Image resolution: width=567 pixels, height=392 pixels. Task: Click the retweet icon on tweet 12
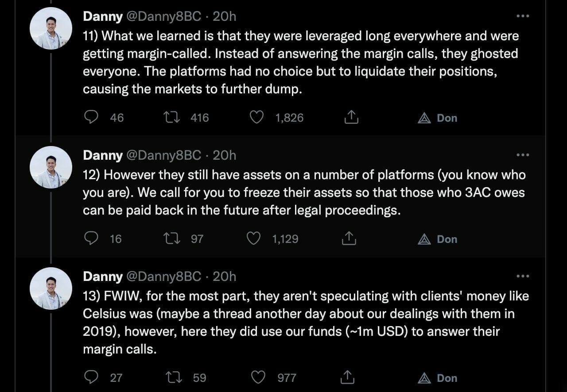172,238
